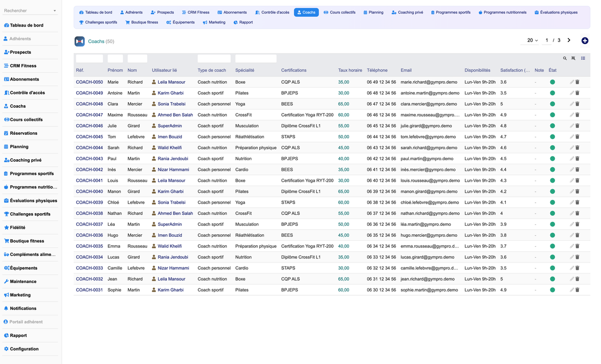Viewport: 601px width, 364px height.
Task: Open Tableau de bord top tab
Action: (96, 13)
